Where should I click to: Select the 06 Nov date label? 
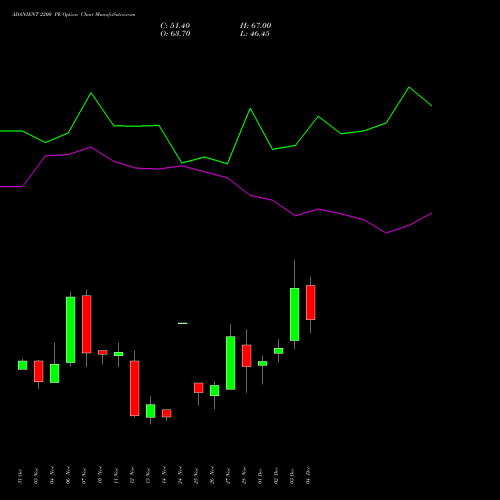coord(68,475)
